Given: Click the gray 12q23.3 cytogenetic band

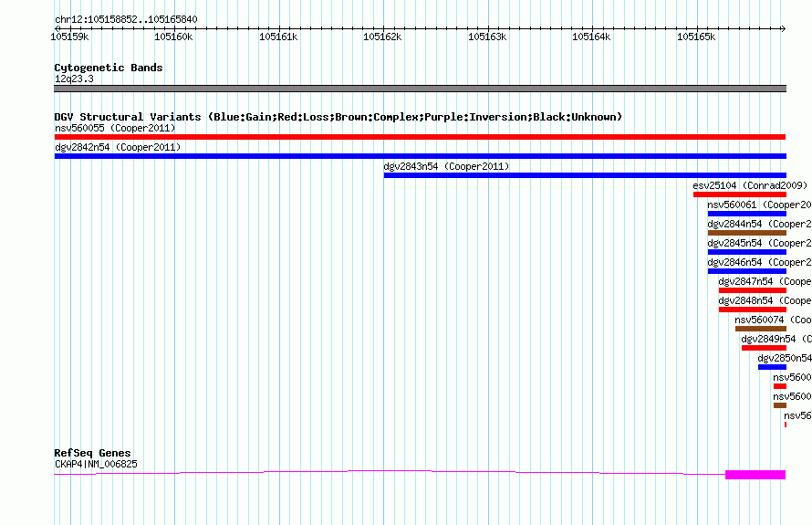Looking at the screenshot, I should [420, 89].
